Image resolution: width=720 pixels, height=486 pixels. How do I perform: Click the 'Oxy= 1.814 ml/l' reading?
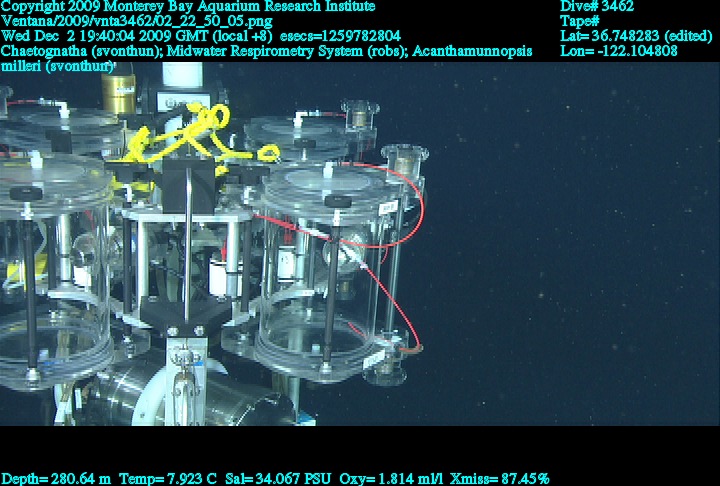click(391, 479)
